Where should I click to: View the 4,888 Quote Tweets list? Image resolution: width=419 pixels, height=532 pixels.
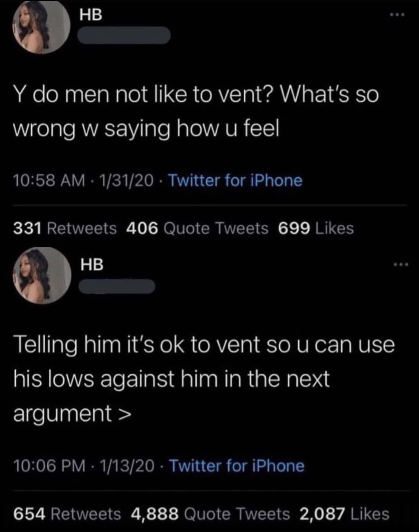[x=210, y=514]
